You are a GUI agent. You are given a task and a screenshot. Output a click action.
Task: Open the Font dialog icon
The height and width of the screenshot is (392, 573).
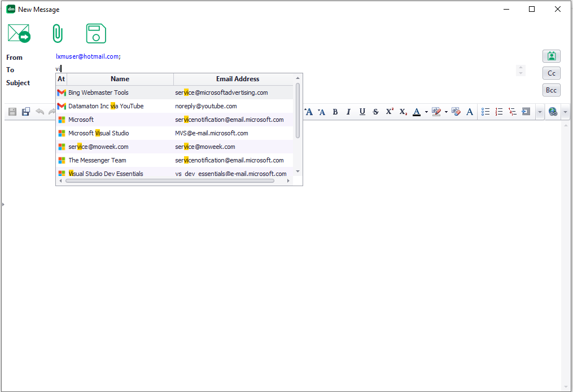tap(470, 112)
